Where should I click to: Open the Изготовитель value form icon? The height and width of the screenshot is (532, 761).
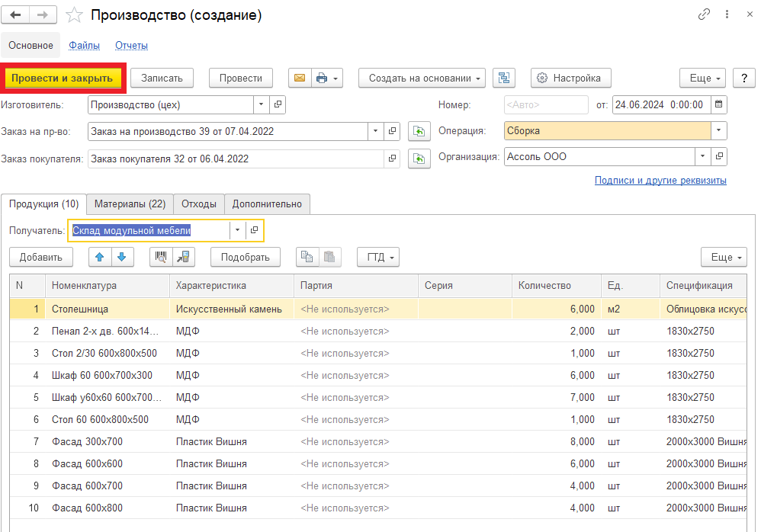[x=277, y=104]
